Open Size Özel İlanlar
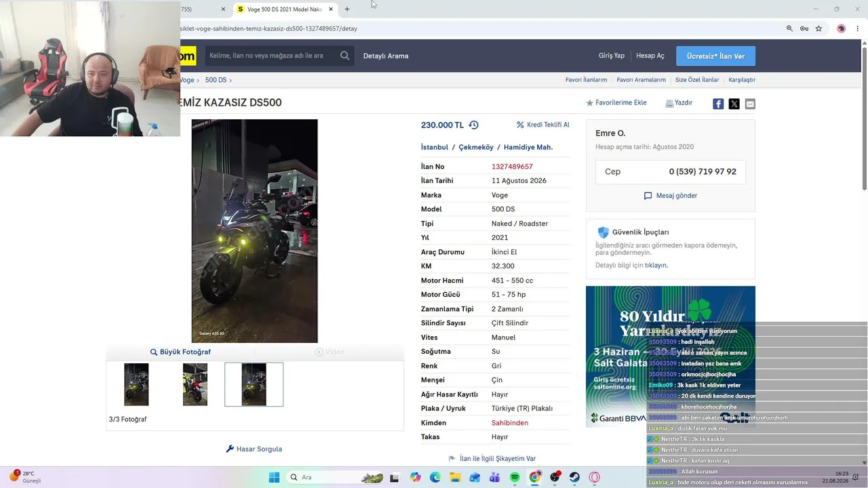The image size is (868, 488). point(697,80)
